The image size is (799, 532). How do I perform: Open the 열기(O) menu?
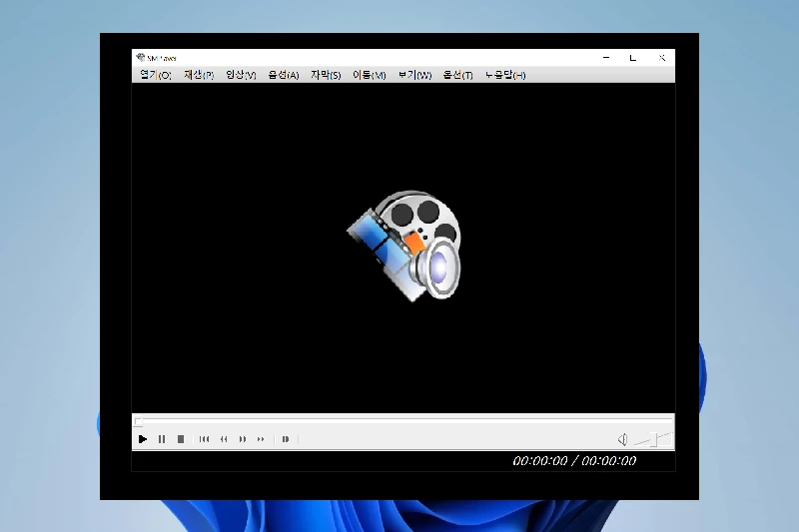click(156, 75)
